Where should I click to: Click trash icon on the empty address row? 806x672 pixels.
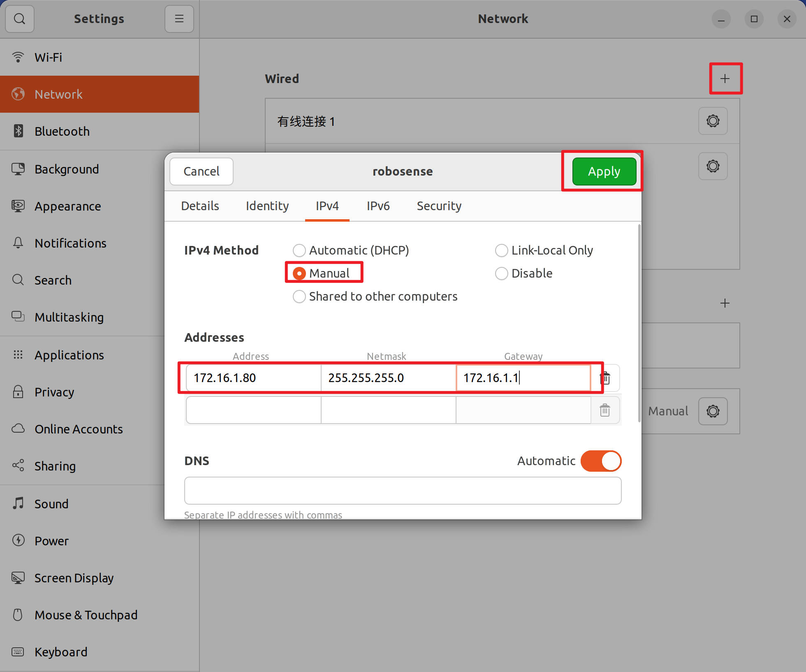605,410
